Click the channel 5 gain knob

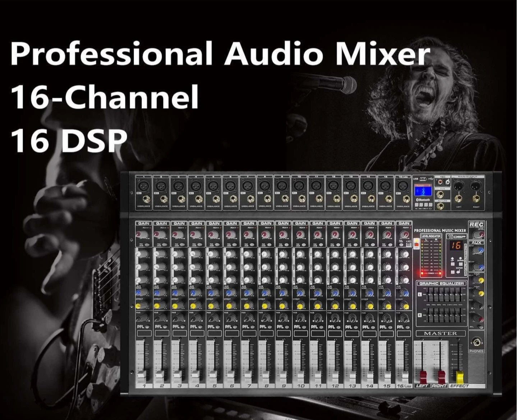213,235
